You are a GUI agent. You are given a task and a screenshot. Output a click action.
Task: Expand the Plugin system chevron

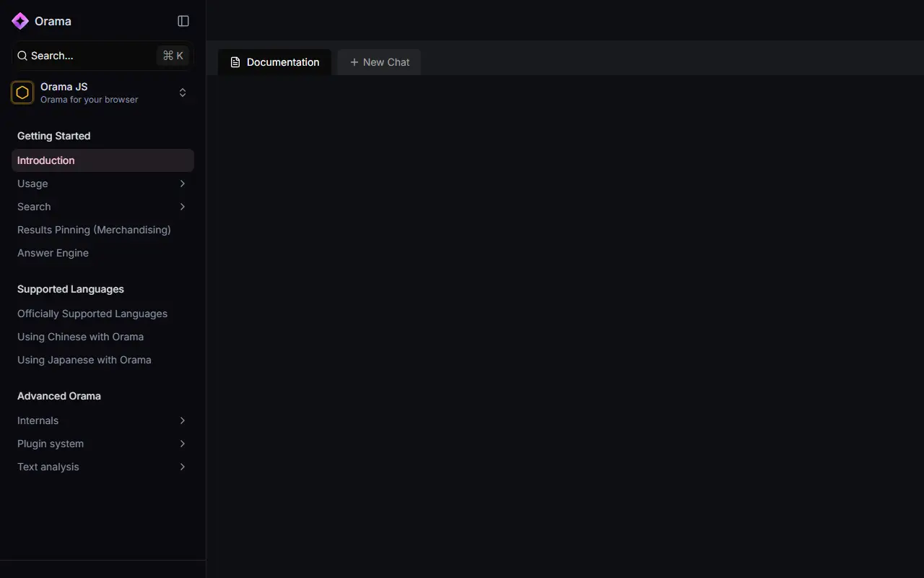(183, 444)
